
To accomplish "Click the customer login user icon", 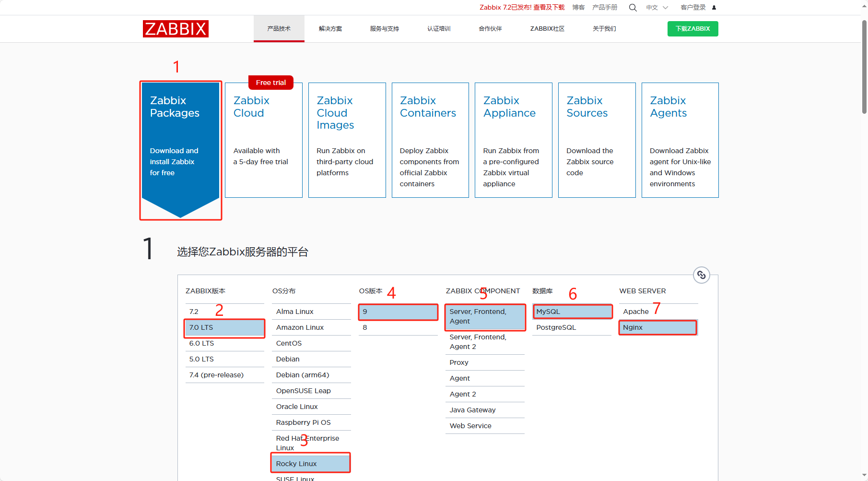I will 714,8.
